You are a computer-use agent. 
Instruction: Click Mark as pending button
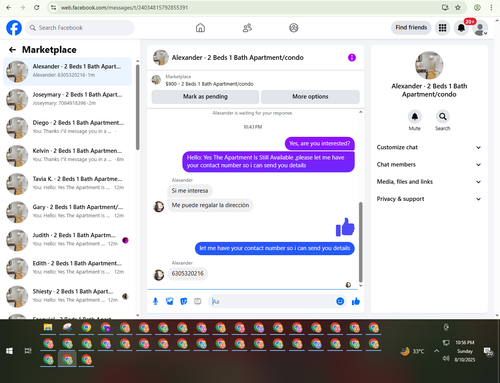(205, 97)
